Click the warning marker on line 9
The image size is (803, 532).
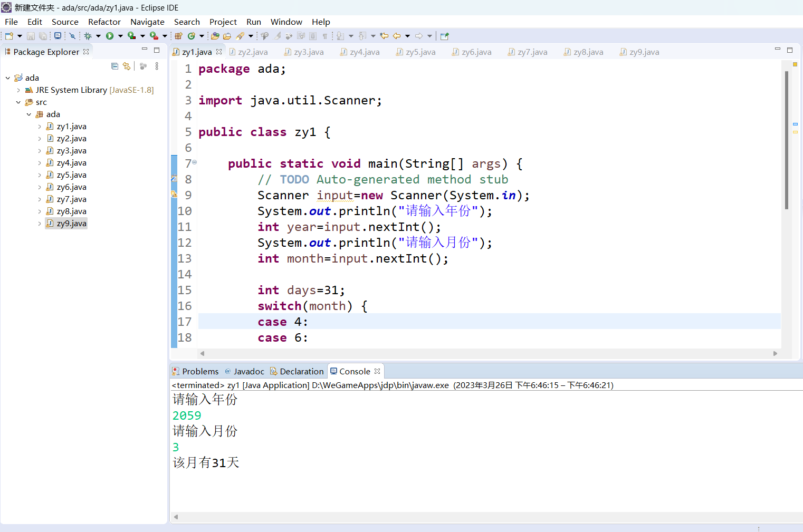[174, 195]
